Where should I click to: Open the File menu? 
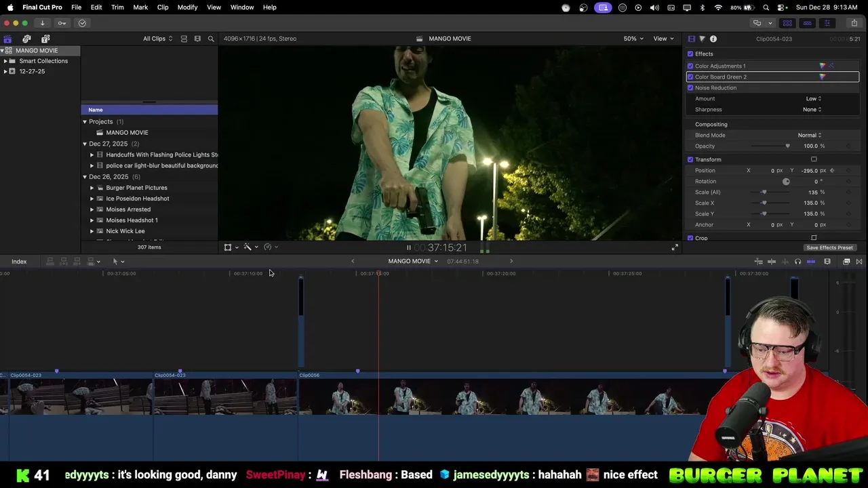coord(77,7)
